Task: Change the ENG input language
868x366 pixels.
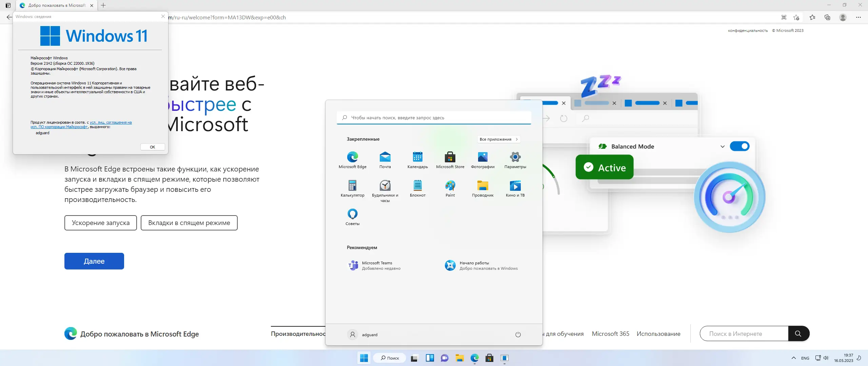Action: pyautogui.click(x=805, y=358)
